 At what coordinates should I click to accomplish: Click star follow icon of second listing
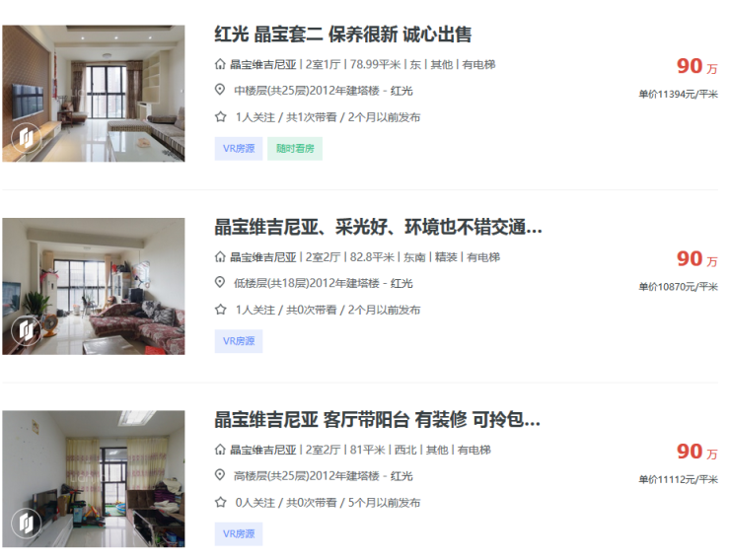click(x=221, y=310)
